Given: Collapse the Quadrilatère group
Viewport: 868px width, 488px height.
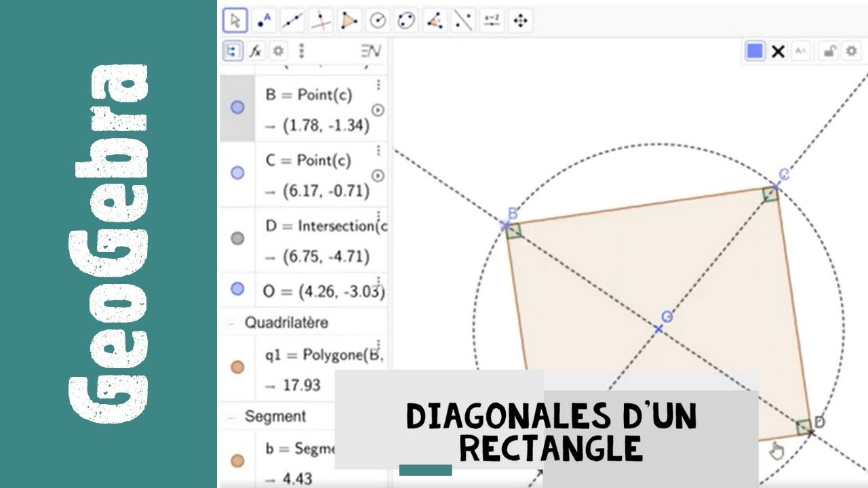Looking at the screenshot, I should tap(231, 323).
